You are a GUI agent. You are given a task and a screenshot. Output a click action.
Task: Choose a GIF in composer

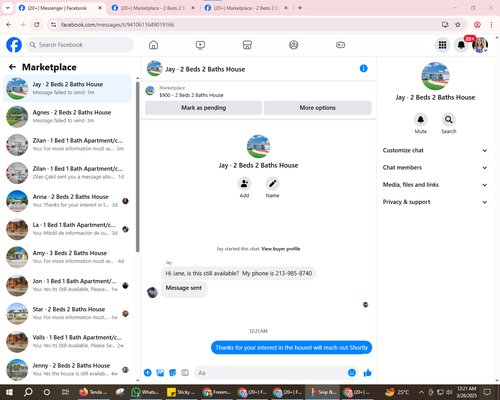tap(185, 373)
